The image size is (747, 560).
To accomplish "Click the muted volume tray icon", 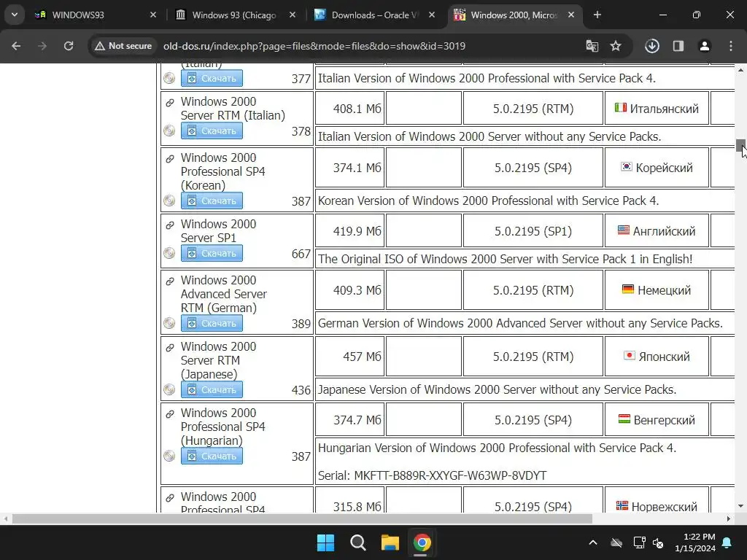I will tap(659, 542).
